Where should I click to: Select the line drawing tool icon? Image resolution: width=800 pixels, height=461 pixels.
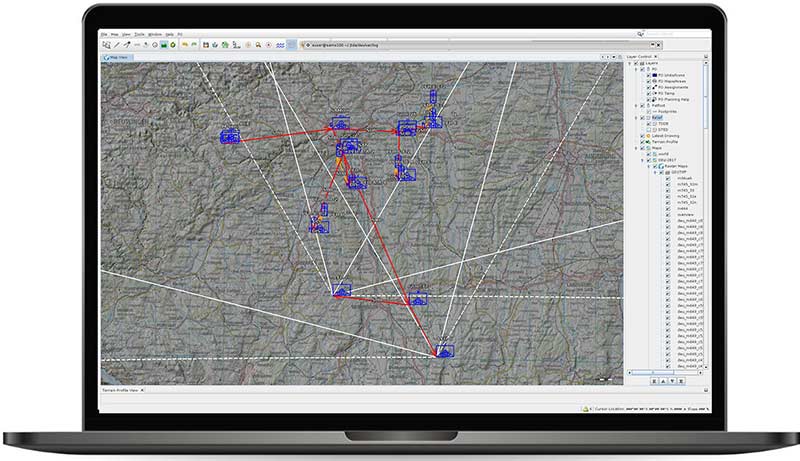pos(116,45)
